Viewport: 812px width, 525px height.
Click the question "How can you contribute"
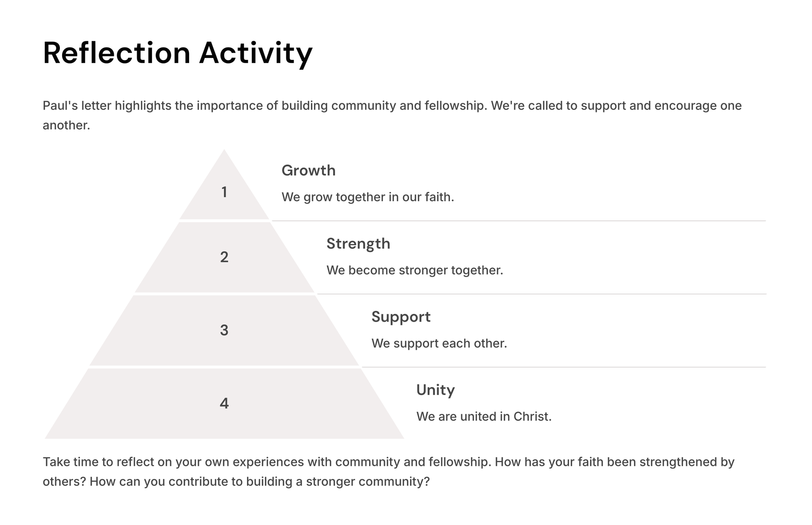tap(260, 481)
